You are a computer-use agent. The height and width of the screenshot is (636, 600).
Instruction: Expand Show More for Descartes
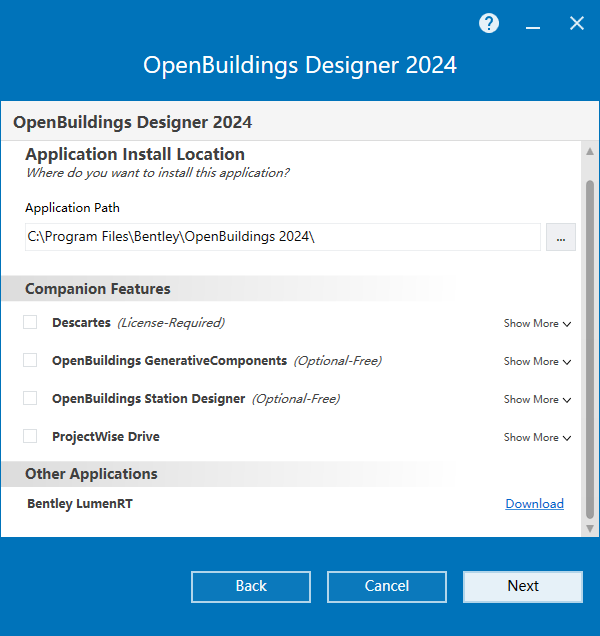pyautogui.click(x=537, y=324)
